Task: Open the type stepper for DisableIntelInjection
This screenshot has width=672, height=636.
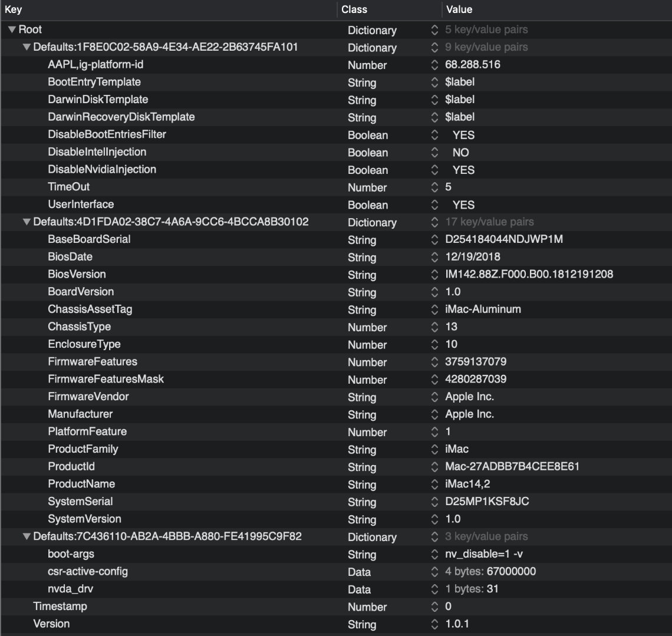Action: pos(435,153)
